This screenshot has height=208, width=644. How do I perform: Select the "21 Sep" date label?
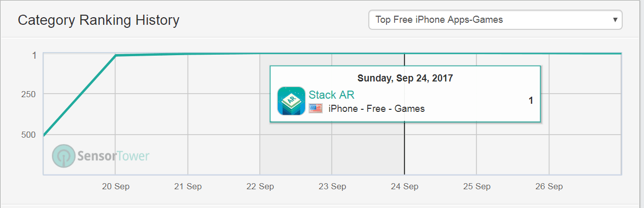[x=188, y=187]
